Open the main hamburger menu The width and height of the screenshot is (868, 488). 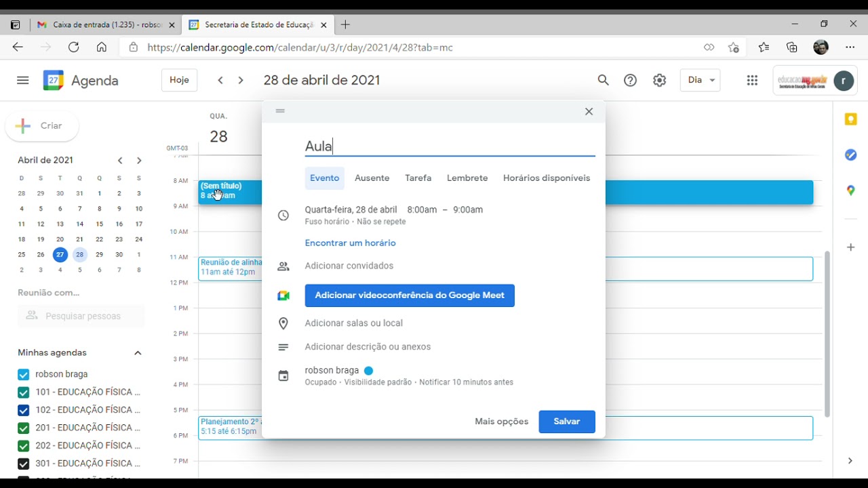point(22,80)
